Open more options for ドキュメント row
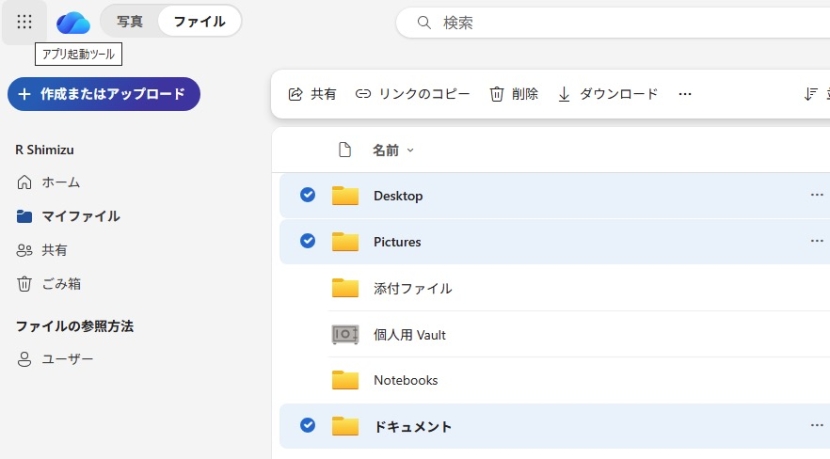 pyautogui.click(x=817, y=425)
